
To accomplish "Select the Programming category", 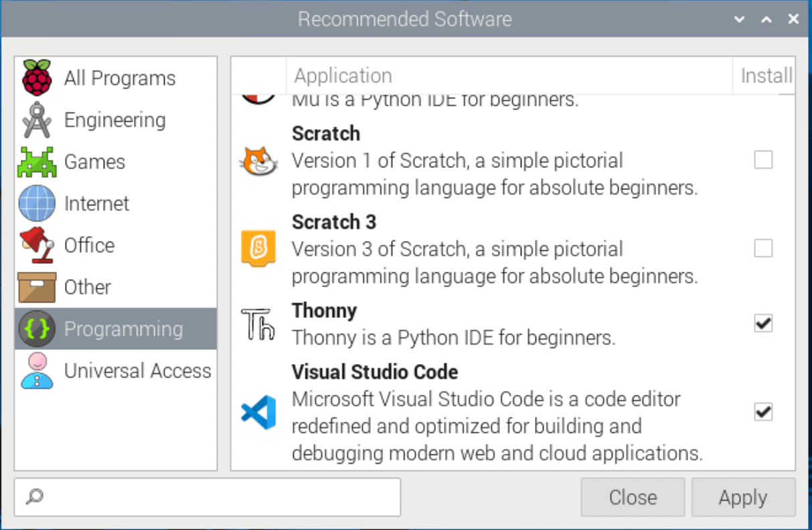I will pos(123,329).
